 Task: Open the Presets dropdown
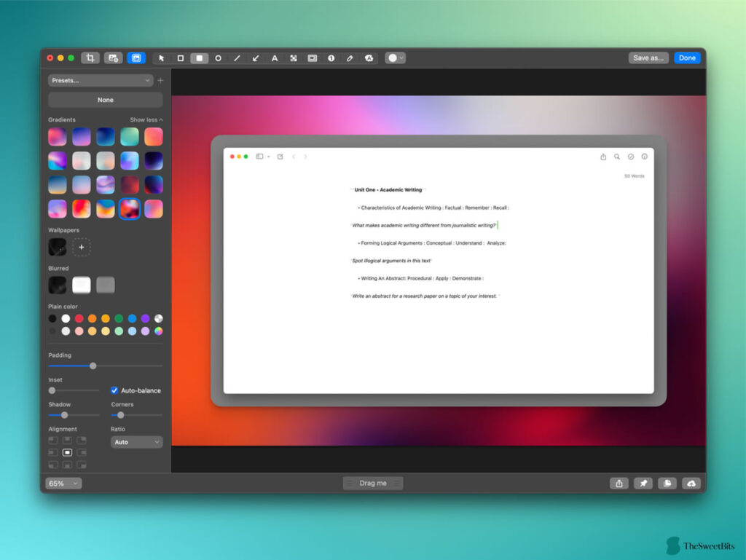coord(101,80)
